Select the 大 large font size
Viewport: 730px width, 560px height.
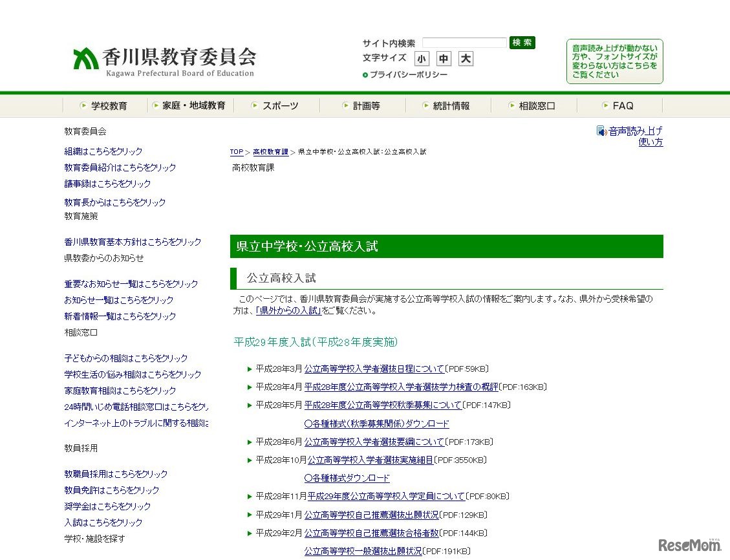[465, 59]
